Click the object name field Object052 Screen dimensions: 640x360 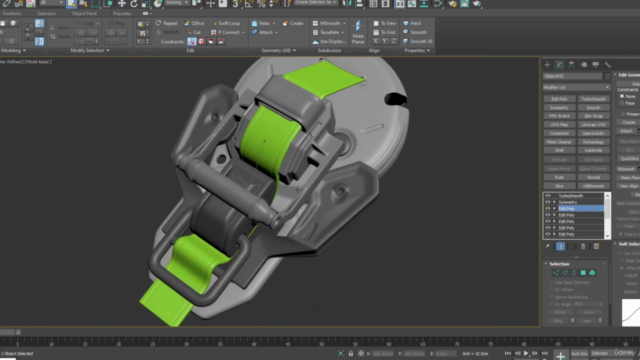572,76
